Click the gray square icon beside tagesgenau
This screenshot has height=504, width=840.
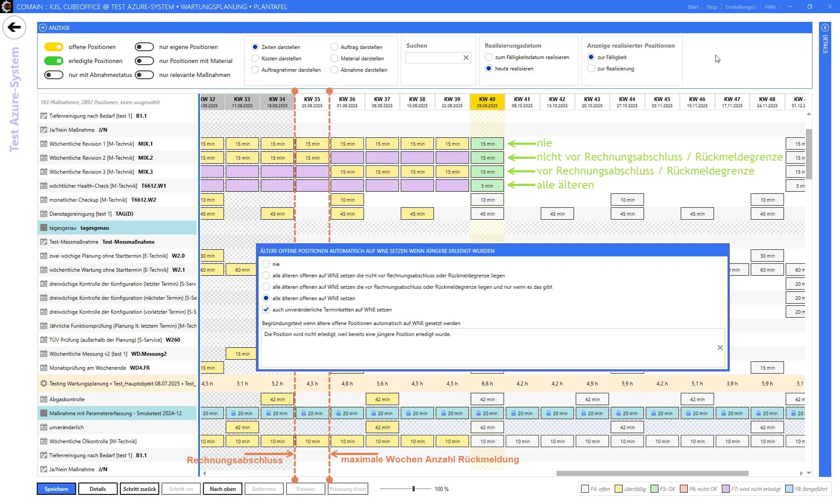[x=43, y=227]
